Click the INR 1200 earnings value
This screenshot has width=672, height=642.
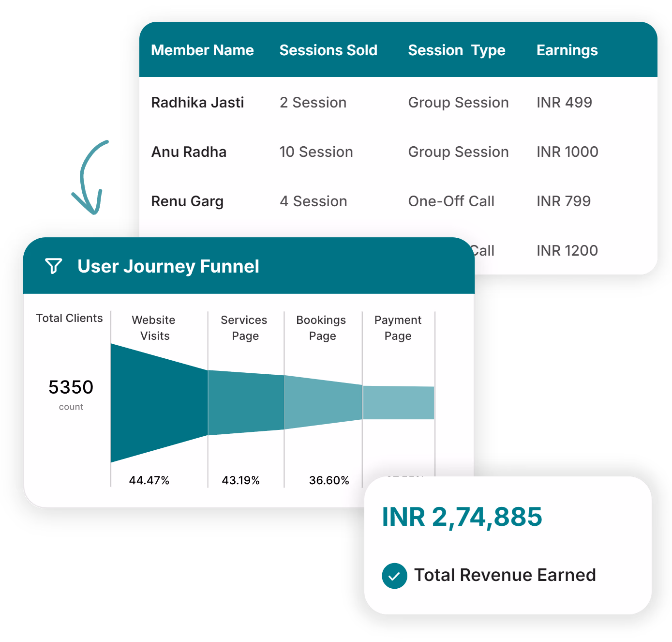pyautogui.click(x=567, y=250)
